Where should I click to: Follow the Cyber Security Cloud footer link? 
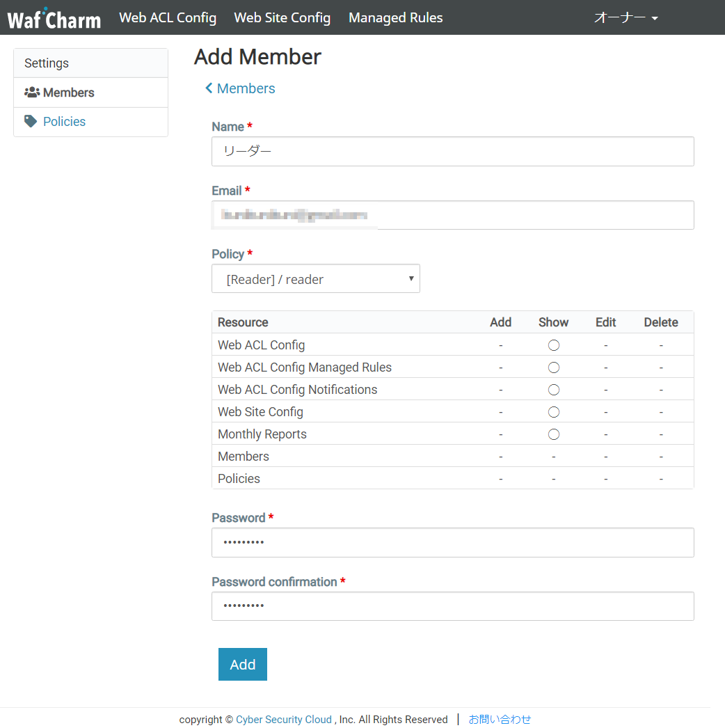(284, 720)
